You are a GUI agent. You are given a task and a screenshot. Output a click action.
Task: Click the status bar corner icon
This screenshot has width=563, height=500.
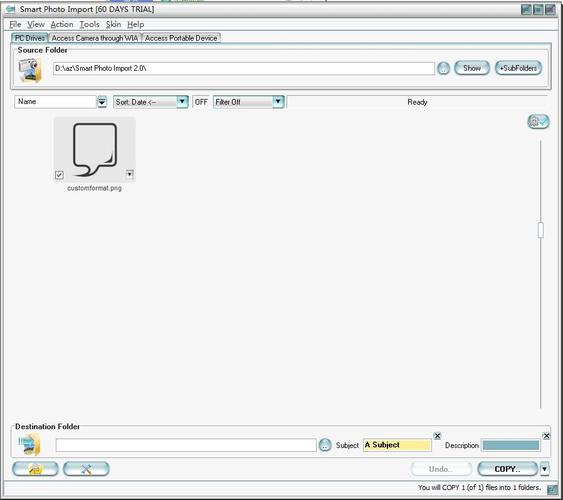click(x=552, y=489)
